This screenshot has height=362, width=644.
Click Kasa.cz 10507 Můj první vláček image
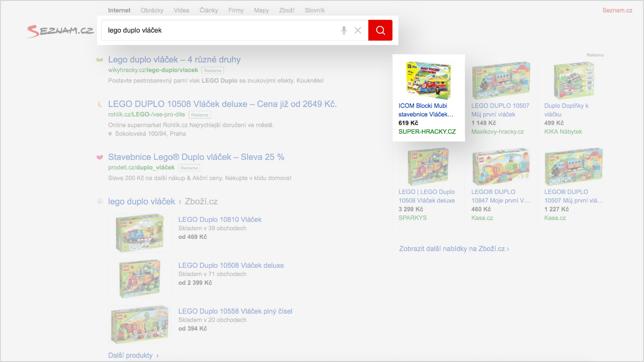[574, 167]
